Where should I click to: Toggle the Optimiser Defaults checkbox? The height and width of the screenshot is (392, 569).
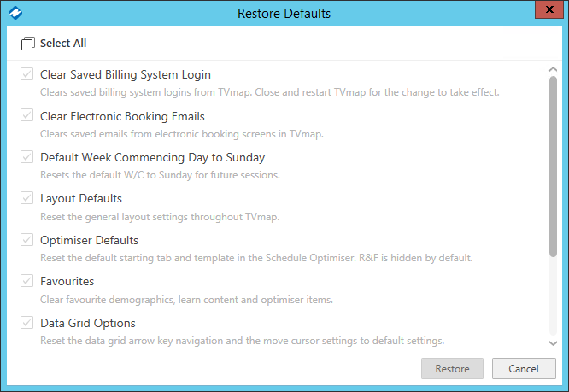[x=26, y=240]
